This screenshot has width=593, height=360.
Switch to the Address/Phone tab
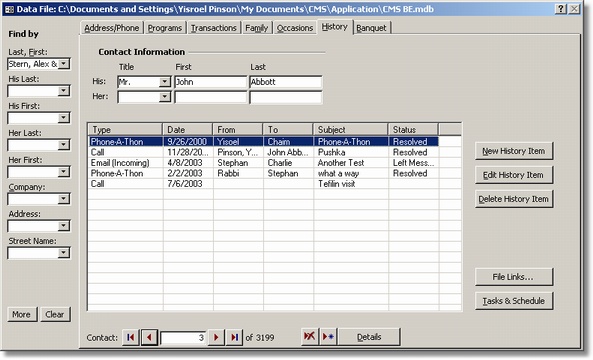coord(112,28)
